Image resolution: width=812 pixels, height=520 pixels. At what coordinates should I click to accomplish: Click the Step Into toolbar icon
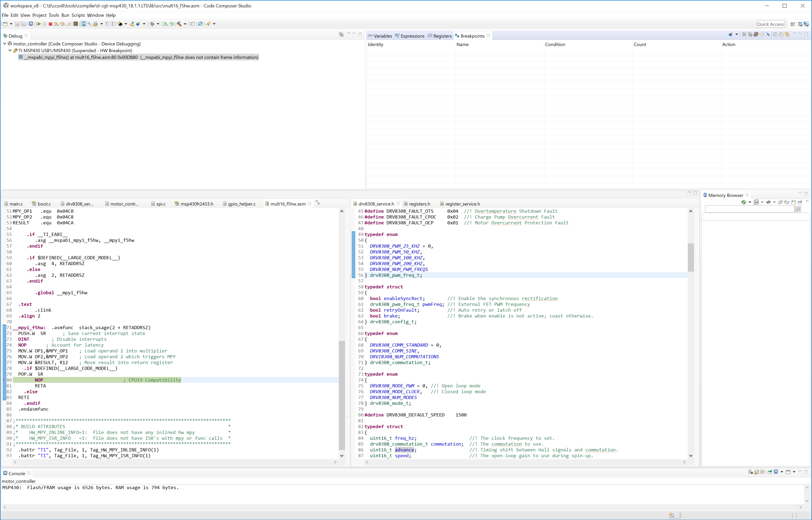click(56, 24)
